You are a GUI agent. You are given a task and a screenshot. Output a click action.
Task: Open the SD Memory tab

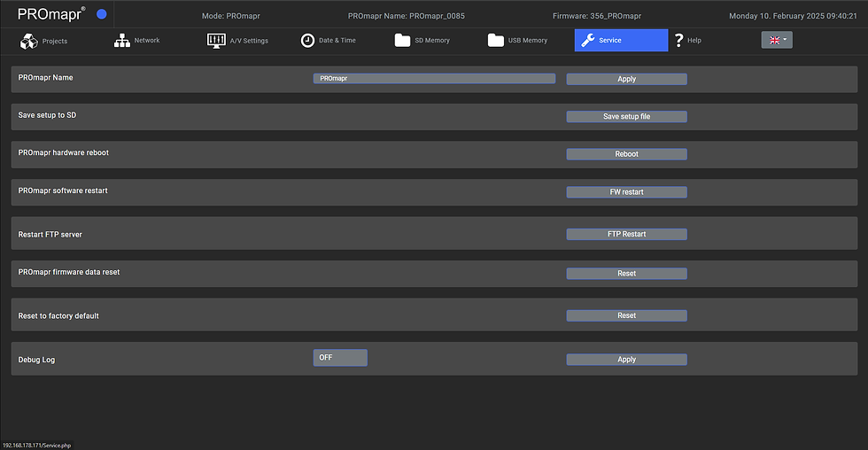click(x=432, y=41)
